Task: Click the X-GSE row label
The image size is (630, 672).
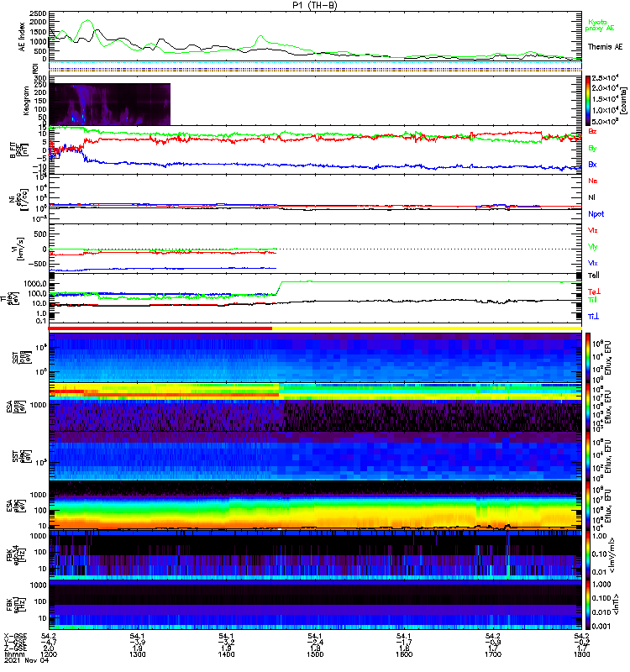Action: (15, 636)
